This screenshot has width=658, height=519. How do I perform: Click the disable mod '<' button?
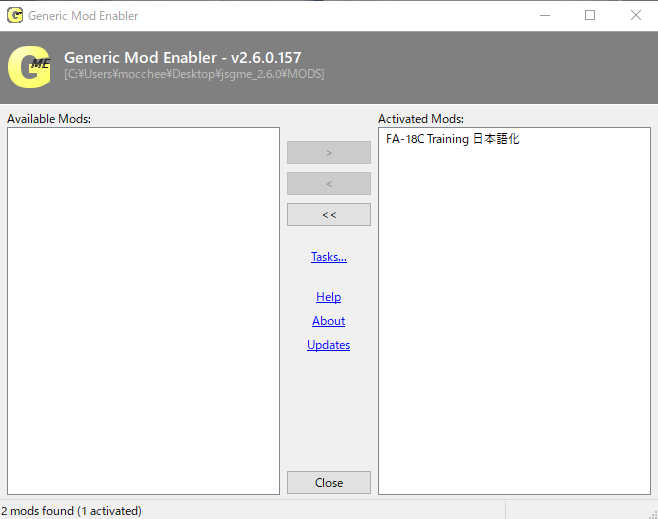(329, 184)
